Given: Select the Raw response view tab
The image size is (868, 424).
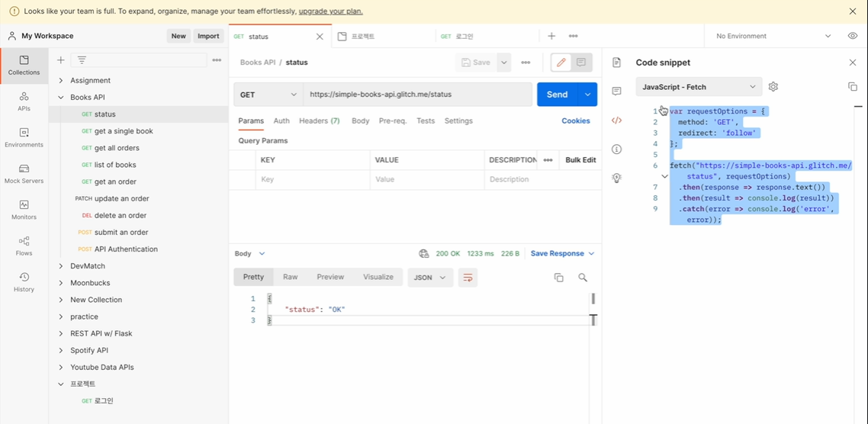Looking at the screenshot, I should (291, 277).
